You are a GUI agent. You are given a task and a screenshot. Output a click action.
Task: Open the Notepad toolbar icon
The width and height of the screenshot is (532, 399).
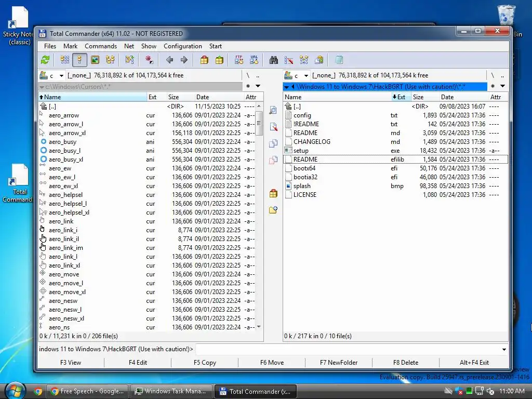[339, 60]
